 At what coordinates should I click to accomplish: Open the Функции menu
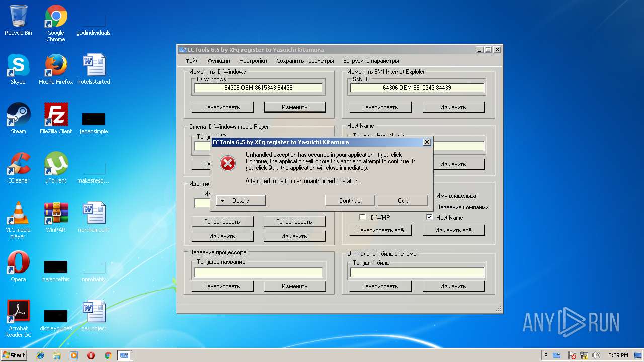(219, 61)
